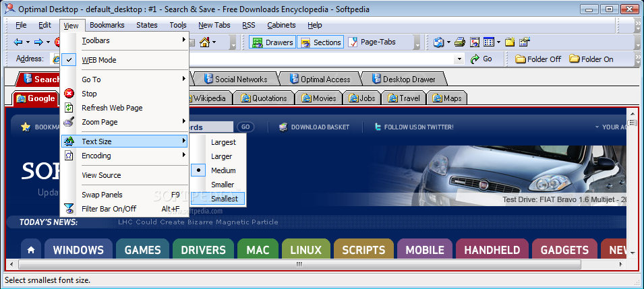Click the Folder Off folder icon
Image resolution: width=644 pixels, height=289 pixels.
coord(521,59)
